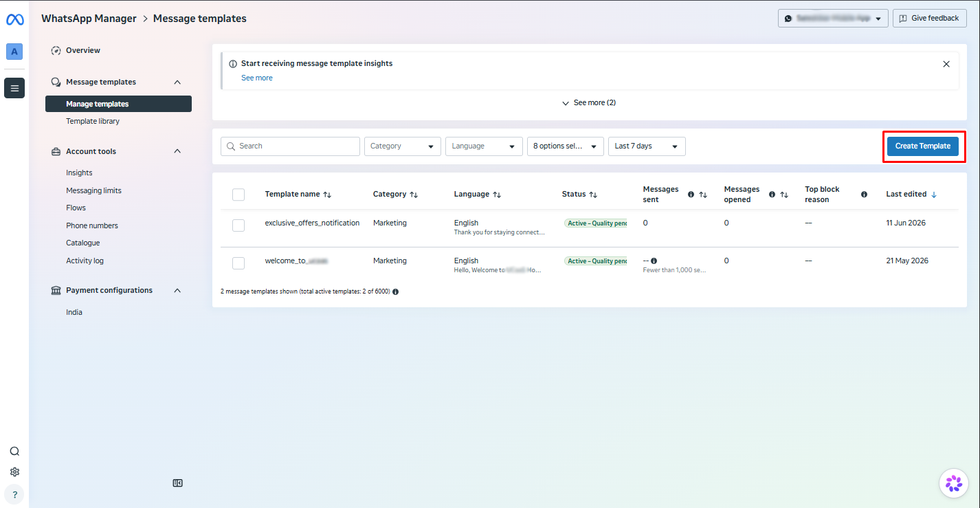
Task: Click the info icon in welcome_to row's Messages sent
Action: (x=654, y=261)
